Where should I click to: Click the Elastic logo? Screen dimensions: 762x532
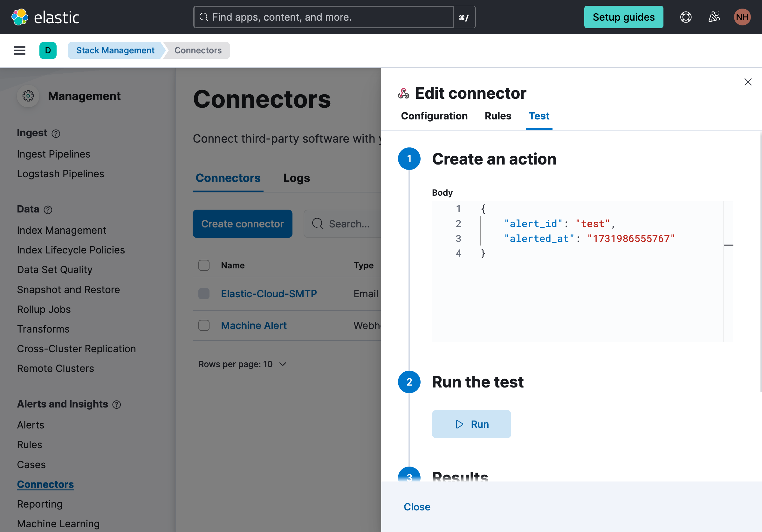[x=45, y=17]
